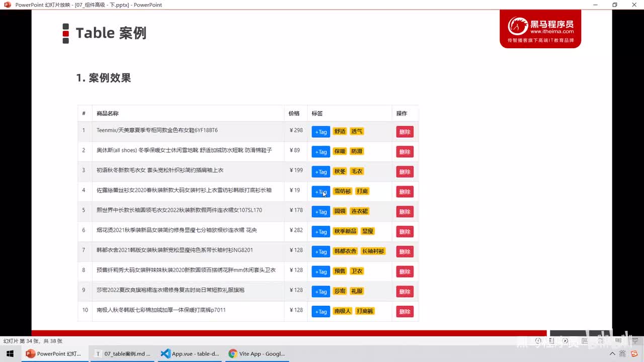
Task: Click 删除 for the 莎密 row
Action: 405,292
